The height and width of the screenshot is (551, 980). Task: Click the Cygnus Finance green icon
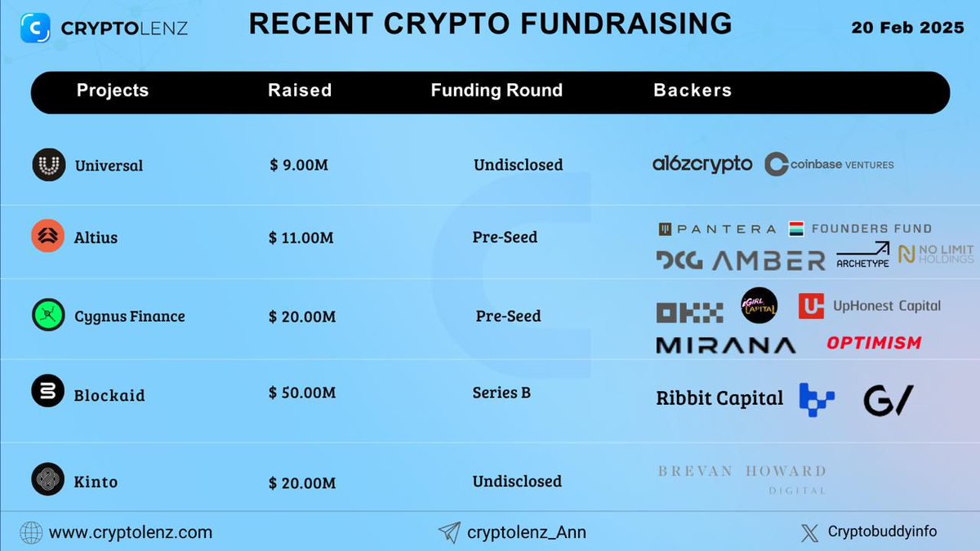pyautogui.click(x=48, y=315)
